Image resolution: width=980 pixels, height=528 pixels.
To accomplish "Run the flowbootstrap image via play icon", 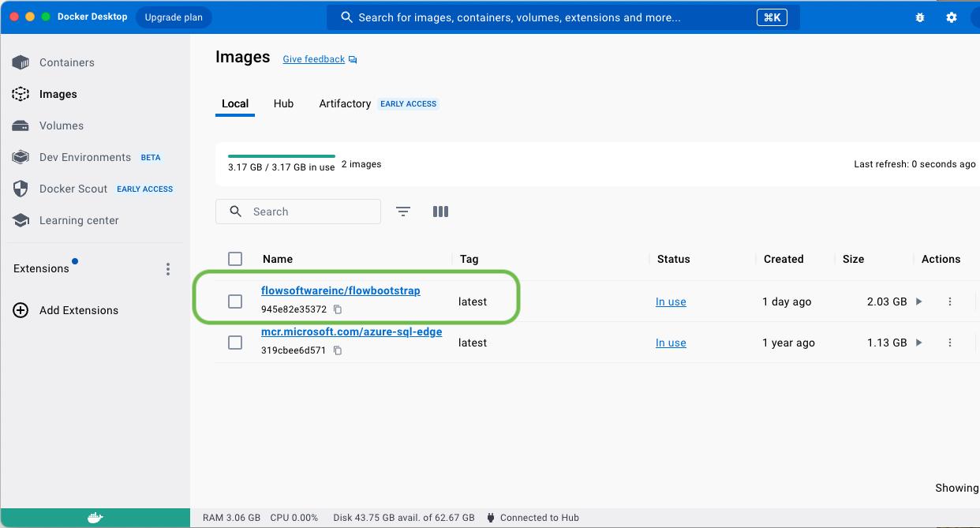I will click(x=918, y=301).
